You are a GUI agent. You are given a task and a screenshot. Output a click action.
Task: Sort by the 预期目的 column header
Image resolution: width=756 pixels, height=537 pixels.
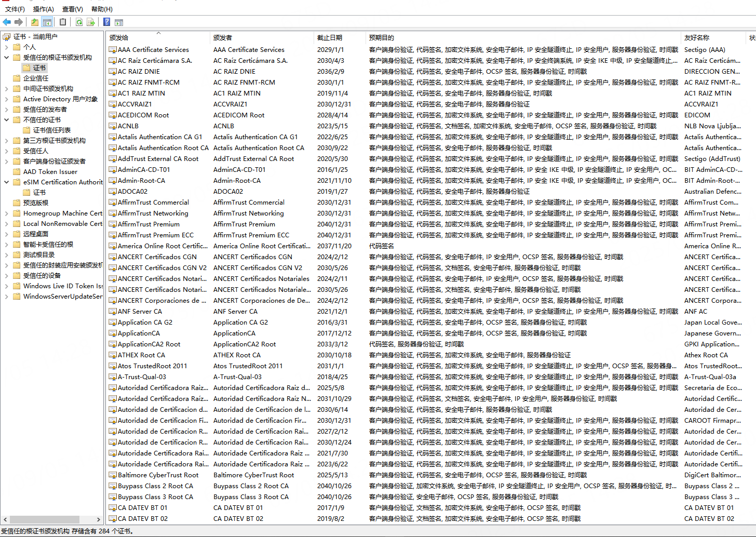point(523,37)
